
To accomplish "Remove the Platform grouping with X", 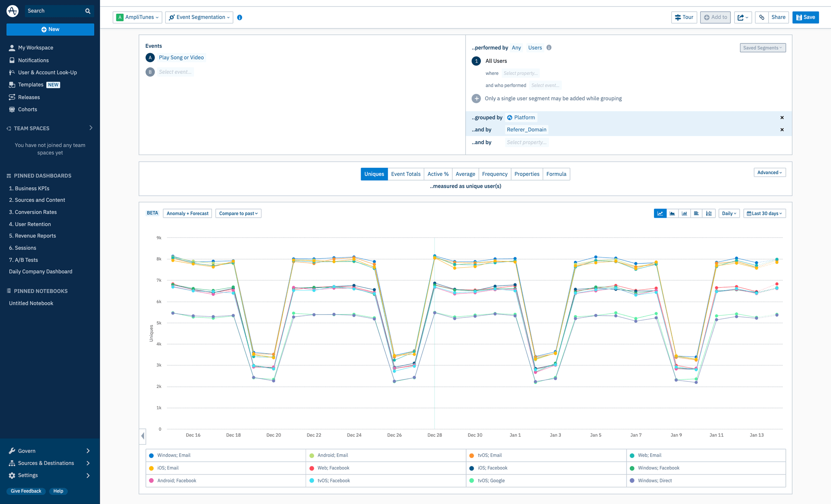I will (x=782, y=118).
